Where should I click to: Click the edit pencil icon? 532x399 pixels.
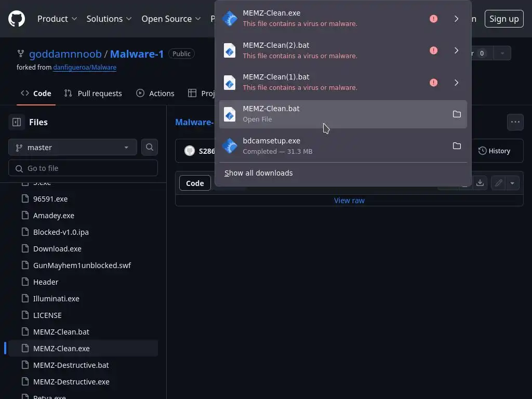tap(498, 183)
